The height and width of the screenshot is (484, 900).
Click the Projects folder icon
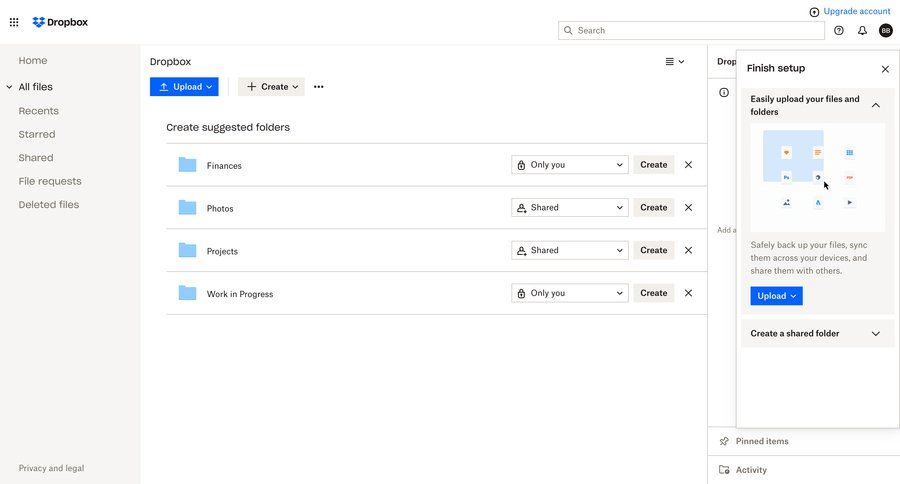(187, 250)
